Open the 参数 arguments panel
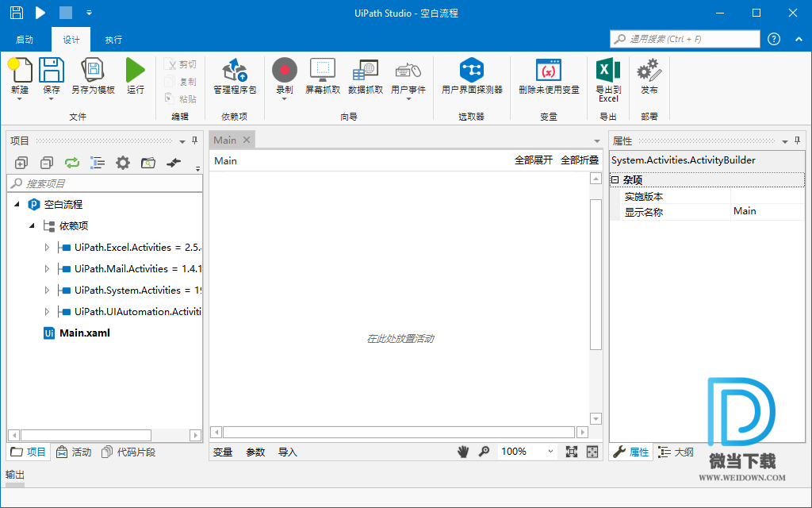This screenshot has height=508, width=812. click(x=255, y=452)
